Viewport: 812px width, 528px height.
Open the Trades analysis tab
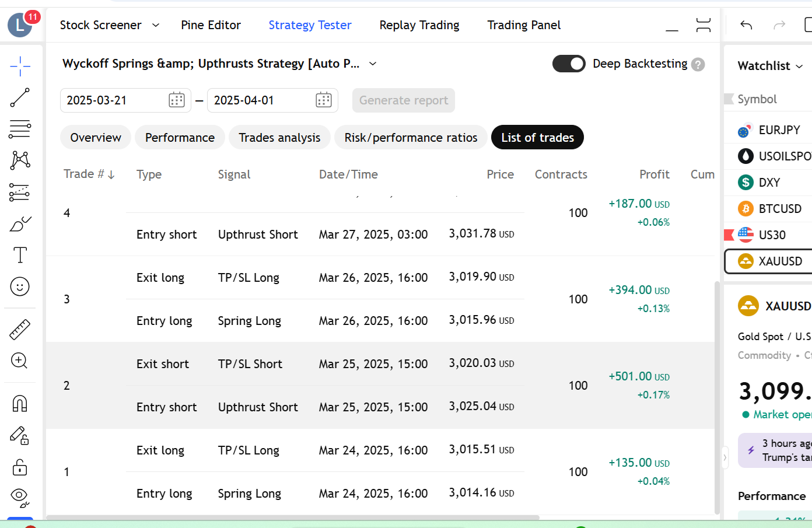pos(279,138)
